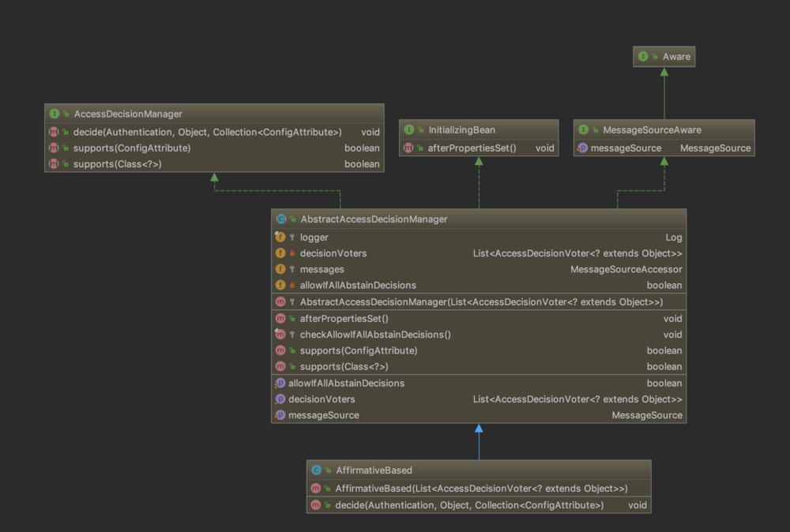This screenshot has width=790, height=532.
Task: Click the property icon beside allowIfAllAbstainDecisions property
Action: pyautogui.click(x=280, y=383)
